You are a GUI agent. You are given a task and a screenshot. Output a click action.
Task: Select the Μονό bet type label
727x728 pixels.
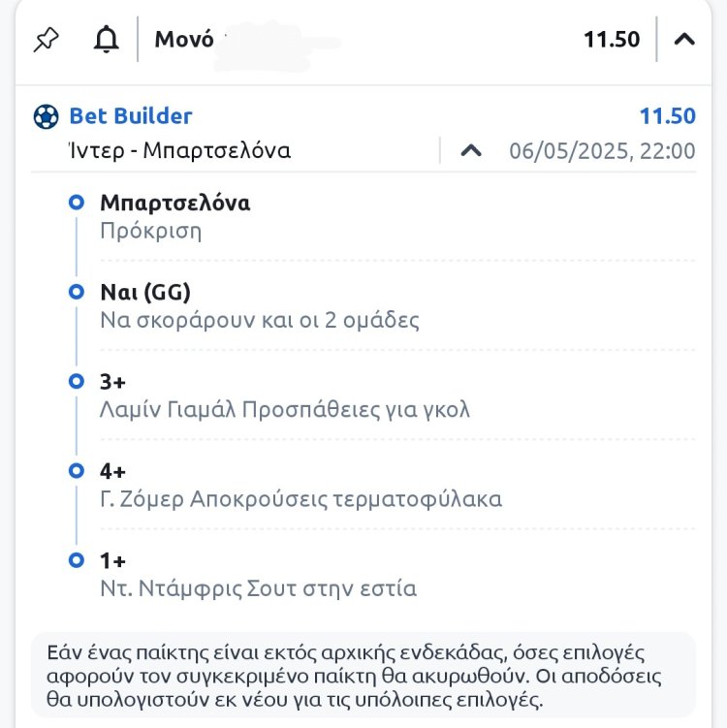pyautogui.click(x=184, y=40)
